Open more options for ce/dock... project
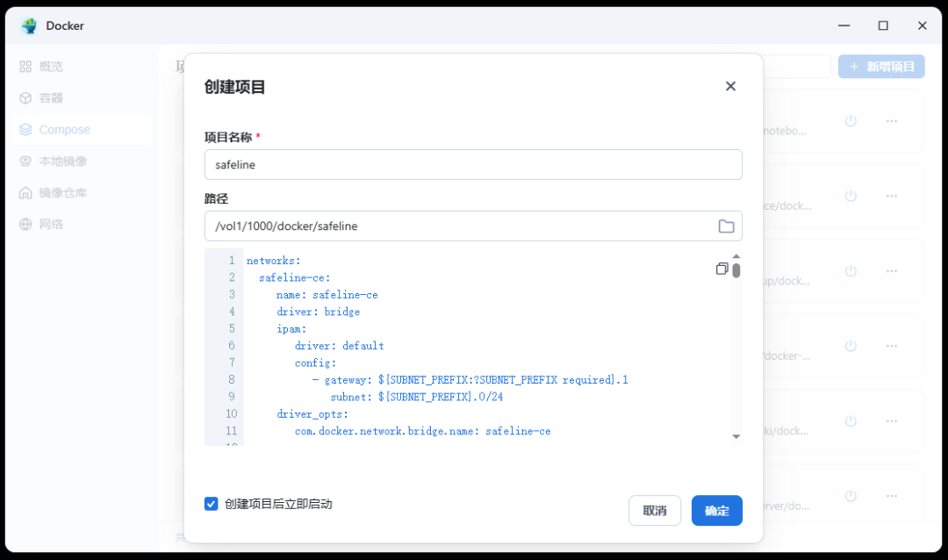 coord(892,196)
